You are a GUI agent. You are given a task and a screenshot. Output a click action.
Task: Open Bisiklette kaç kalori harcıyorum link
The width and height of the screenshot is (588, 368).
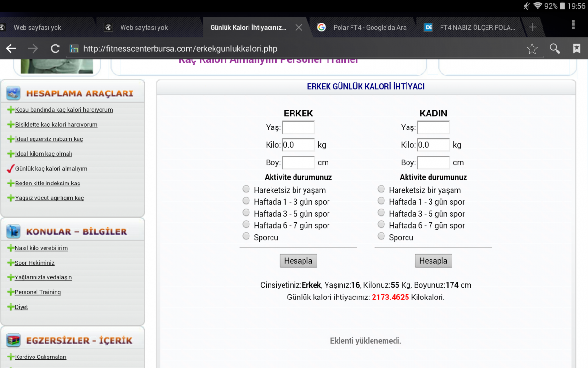point(56,125)
